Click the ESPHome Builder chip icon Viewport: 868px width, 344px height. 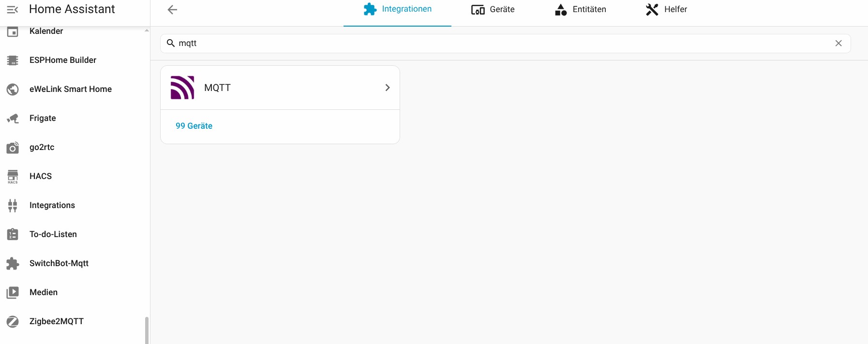click(13, 60)
